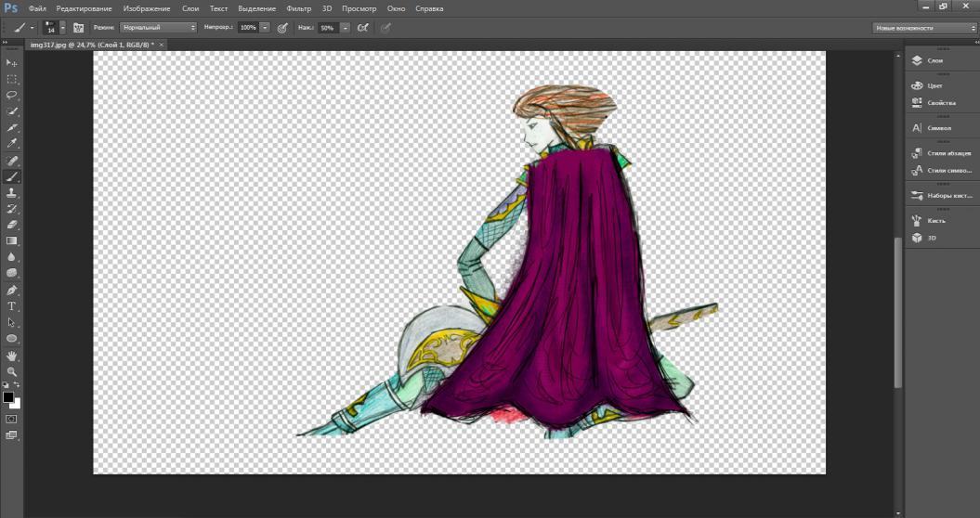Click the black foreground color swatch
This screenshot has height=518, width=980.
pyautogui.click(x=8, y=396)
